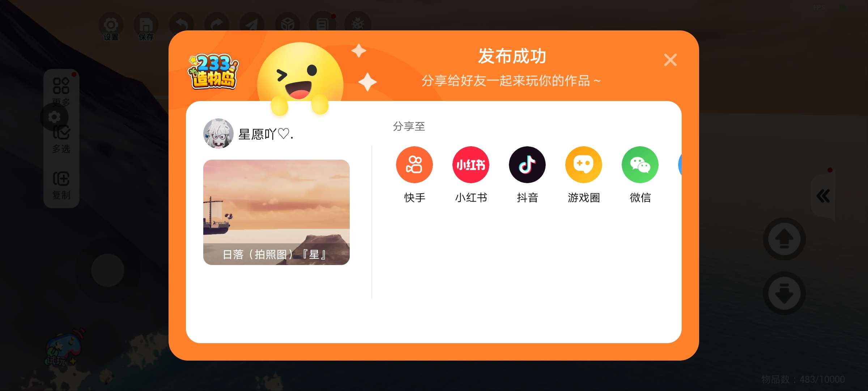Click the 233造物岛 logo
This screenshot has width=868, height=391.
(213, 71)
